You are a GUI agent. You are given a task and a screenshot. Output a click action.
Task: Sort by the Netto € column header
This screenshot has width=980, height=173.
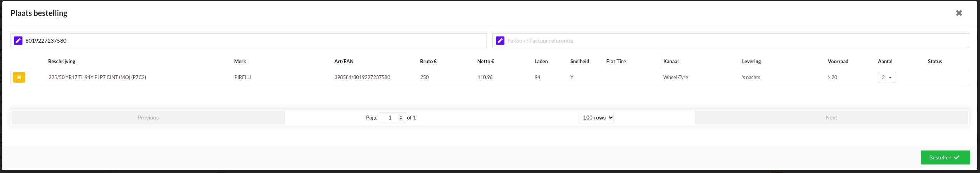click(485, 61)
